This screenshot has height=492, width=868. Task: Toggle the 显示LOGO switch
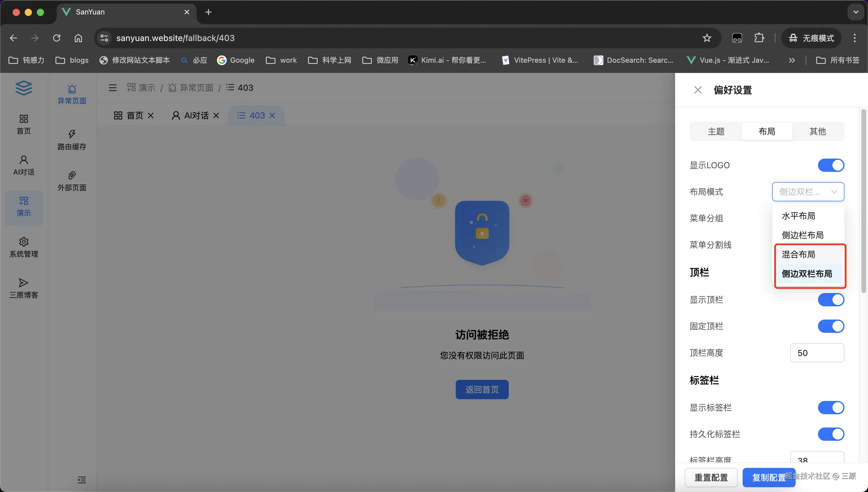pos(831,165)
